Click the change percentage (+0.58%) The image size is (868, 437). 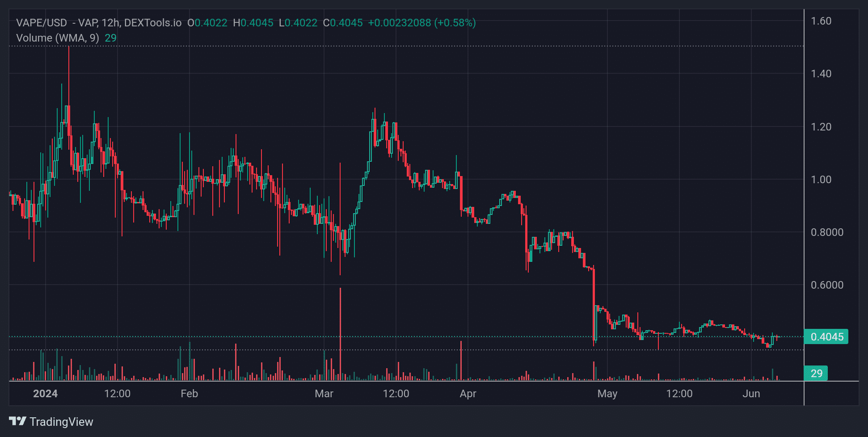tap(455, 23)
